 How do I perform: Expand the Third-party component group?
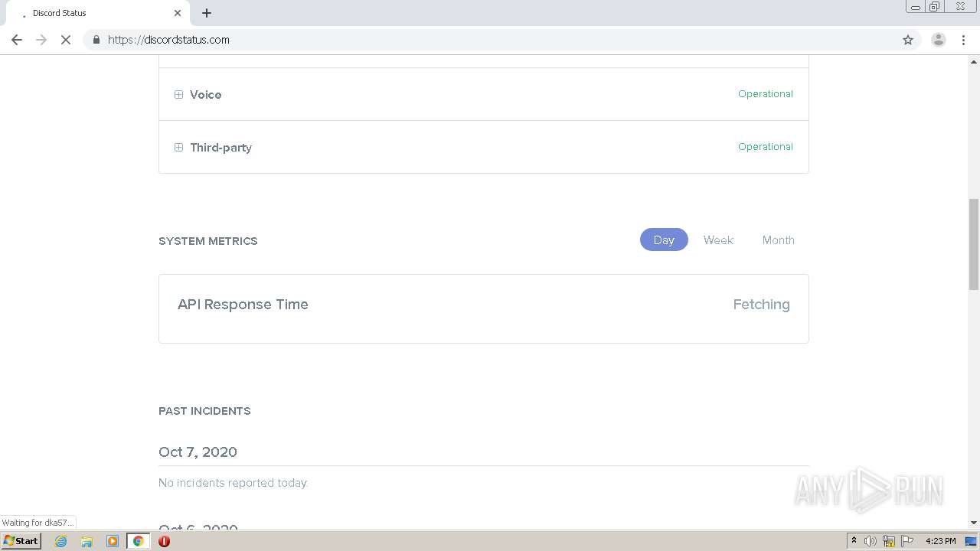[x=178, y=148]
